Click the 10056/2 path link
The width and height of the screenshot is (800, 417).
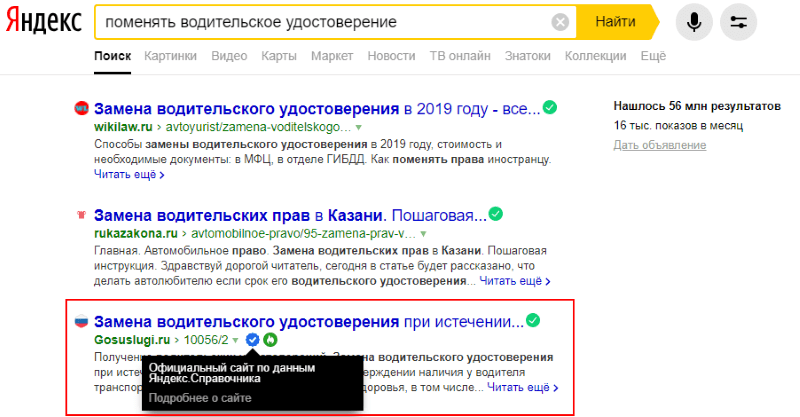point(206,340)
